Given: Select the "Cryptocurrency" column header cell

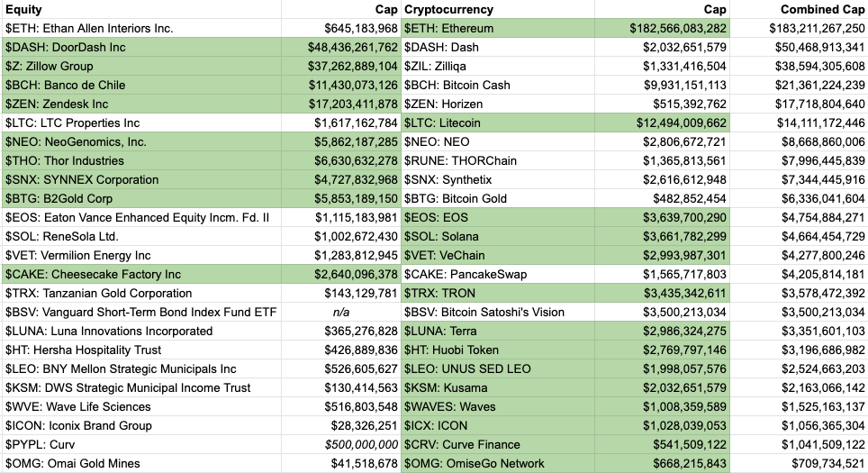Looking at the screenshot, I should coord(498,9).
